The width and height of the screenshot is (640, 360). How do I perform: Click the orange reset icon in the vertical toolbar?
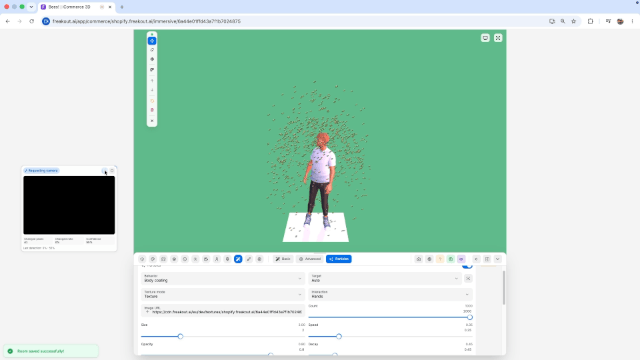[x=152, y=101]
